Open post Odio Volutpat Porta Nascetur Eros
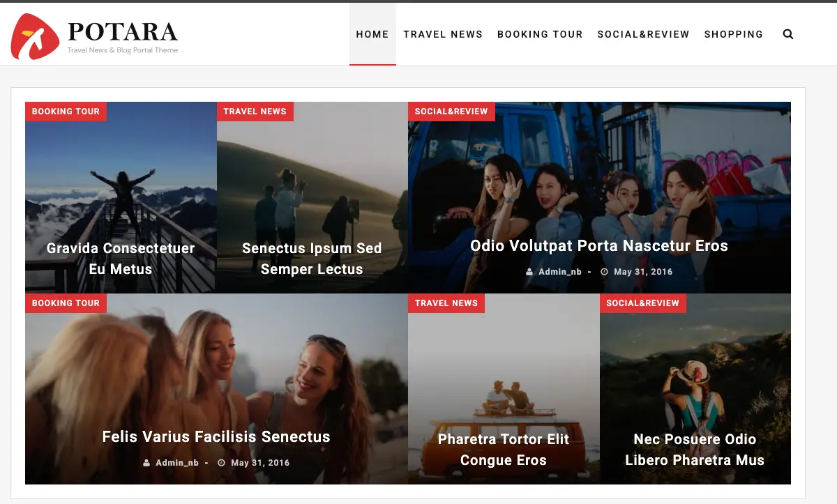The image size is (837, 504). (599, 246)
